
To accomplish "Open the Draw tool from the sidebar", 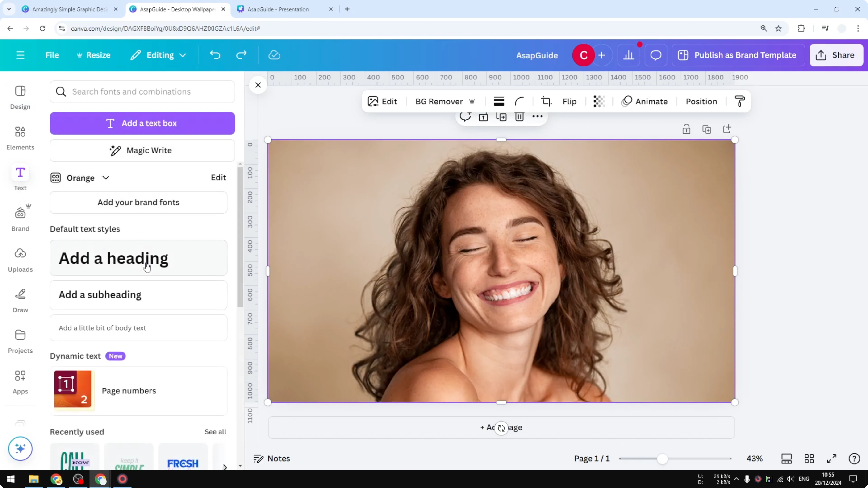I will click(20, 300).
